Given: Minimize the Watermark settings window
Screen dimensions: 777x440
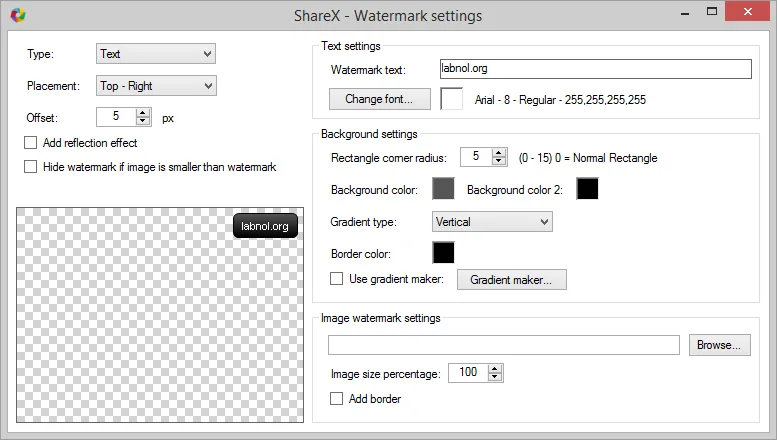Looking at the screenshot, I should click(685, 12).
